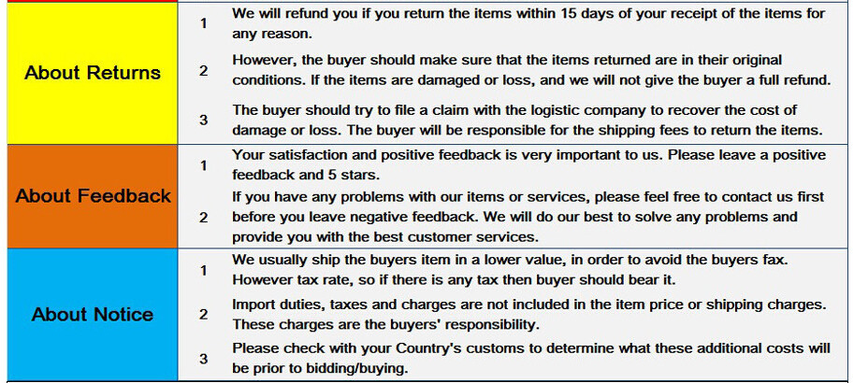The height and width of the screenshot is (383, 868).
Task: Click the text about import duties and taxes
Action: [528, 315]
